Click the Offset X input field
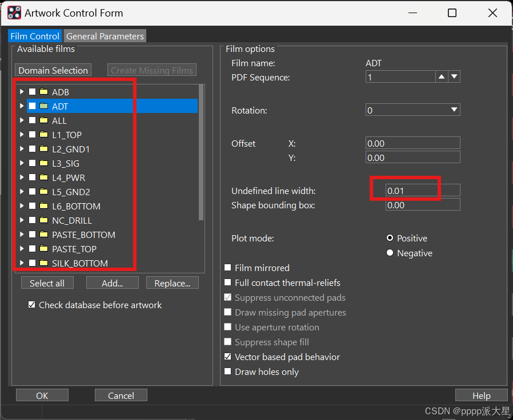This screenshot has width=513, height=420. coord(412,143)
